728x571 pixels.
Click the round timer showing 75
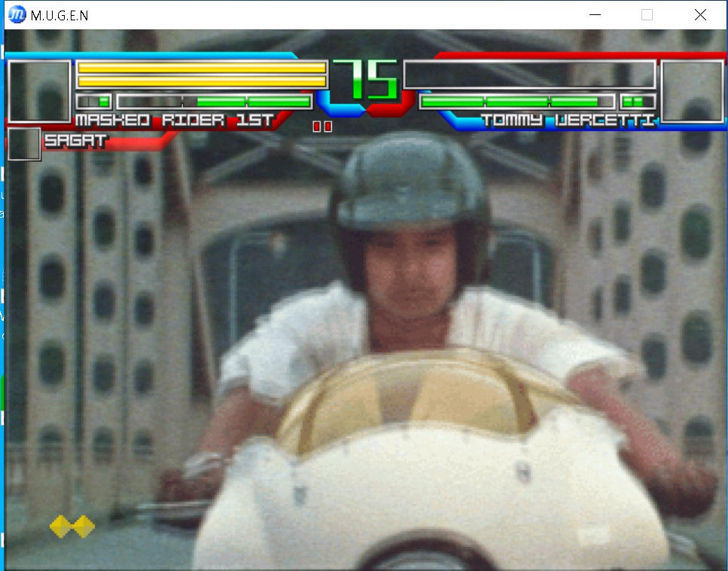[x=366, y=80]
